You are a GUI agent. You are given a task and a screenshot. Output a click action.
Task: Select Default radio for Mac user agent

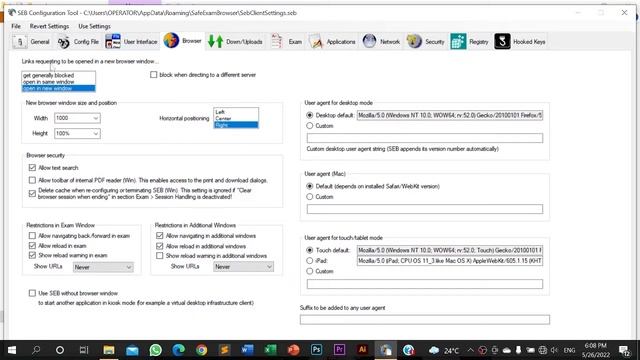(x=309, y=186)
